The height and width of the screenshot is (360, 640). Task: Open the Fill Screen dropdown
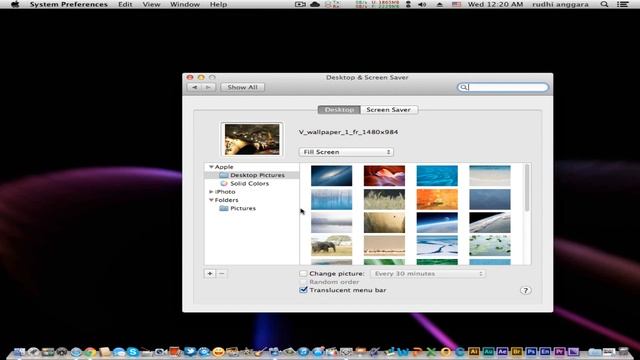pos(346,152)
